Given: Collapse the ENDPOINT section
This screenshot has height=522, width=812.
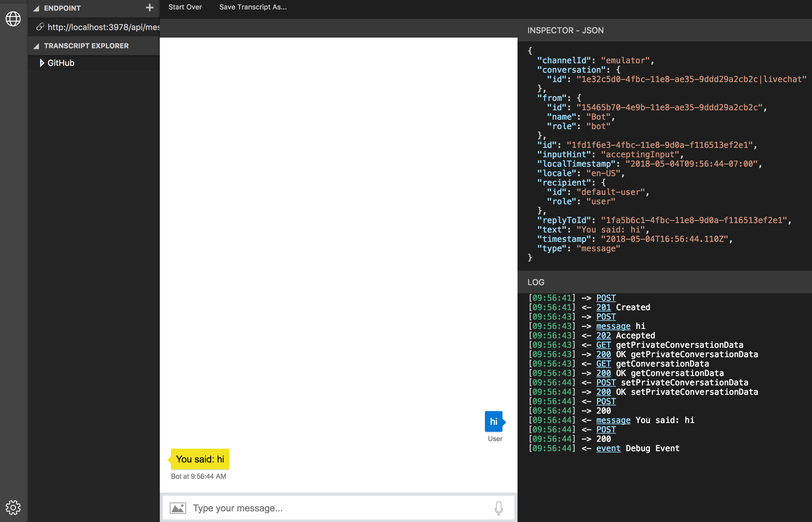Looking at the screenshot, I should point(36,8).
